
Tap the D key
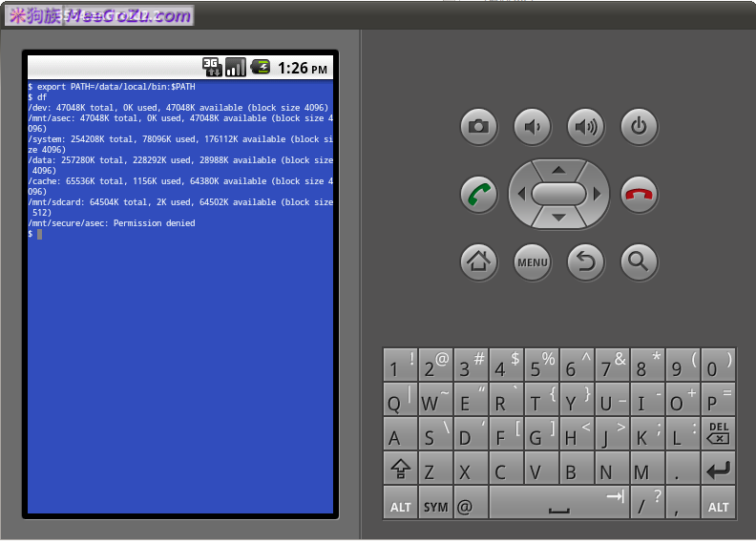471,433
